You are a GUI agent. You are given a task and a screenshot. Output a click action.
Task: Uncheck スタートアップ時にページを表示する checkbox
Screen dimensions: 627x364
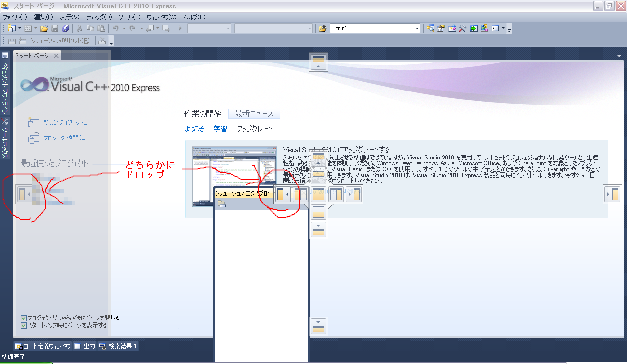coord(24,325)
